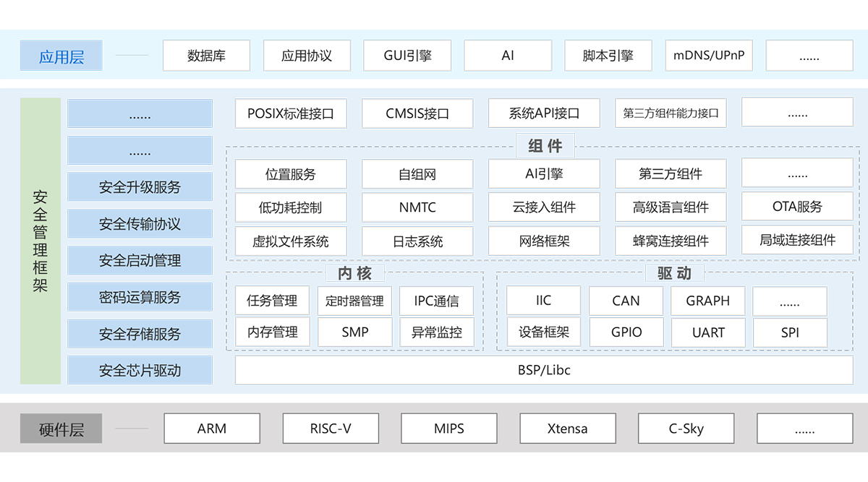868x482 pixels.
Task: Click the 数据库 box
Action: tap(206, 56)
